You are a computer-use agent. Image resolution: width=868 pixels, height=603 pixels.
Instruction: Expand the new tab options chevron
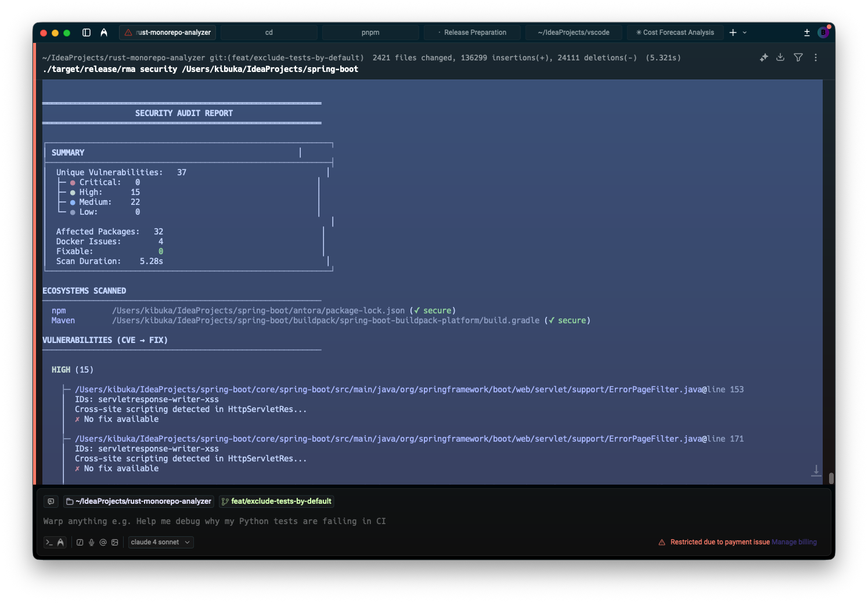coord(745,33)
